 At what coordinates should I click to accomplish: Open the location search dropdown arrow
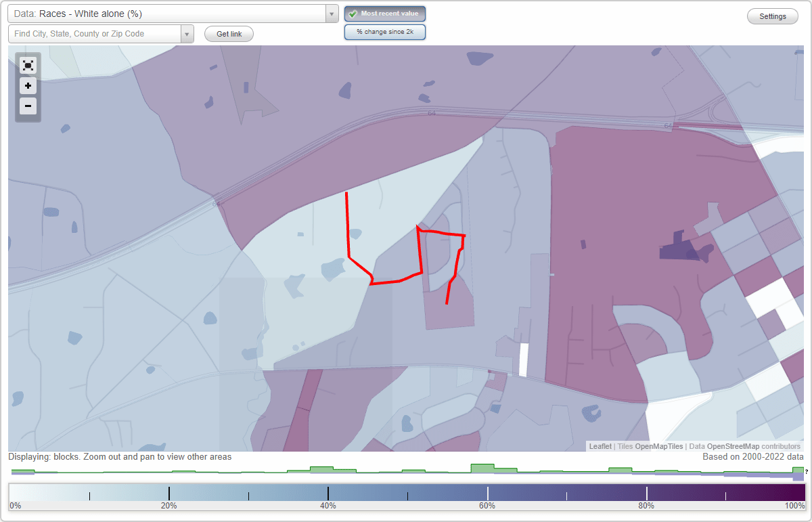point(187,34)
